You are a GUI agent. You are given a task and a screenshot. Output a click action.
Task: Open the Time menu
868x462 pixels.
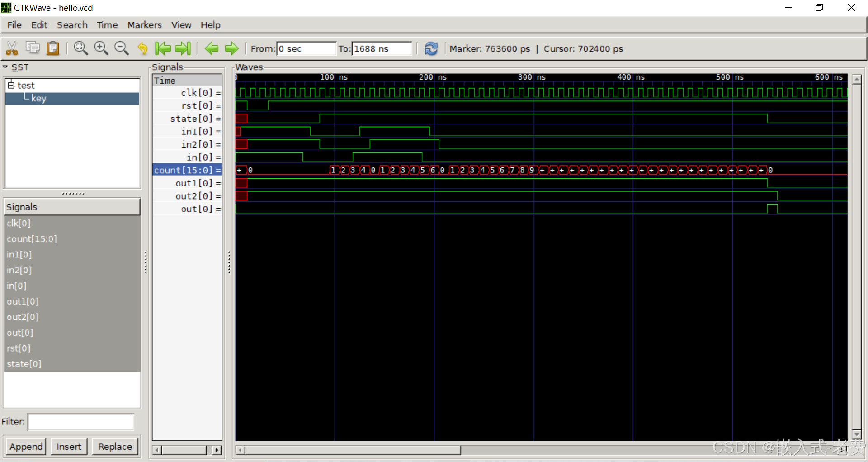(107, 25)
